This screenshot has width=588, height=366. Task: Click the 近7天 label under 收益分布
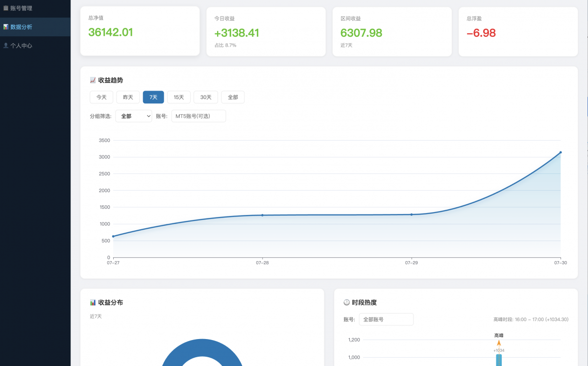tap(96, 317)
